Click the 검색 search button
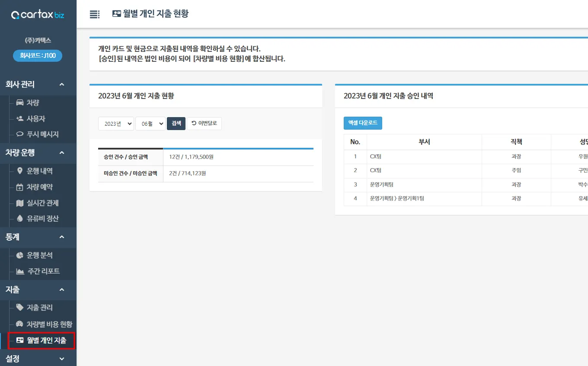Viewport: 588px width, 366px height. [176, 124]
